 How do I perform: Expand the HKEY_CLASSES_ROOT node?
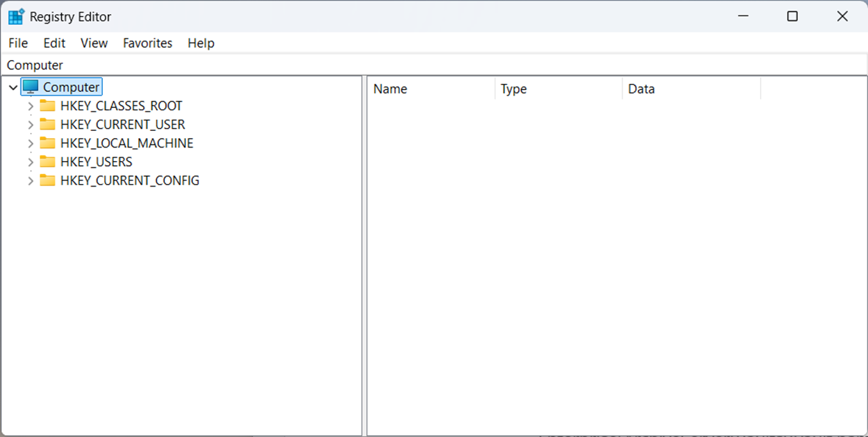coord(30,105)
